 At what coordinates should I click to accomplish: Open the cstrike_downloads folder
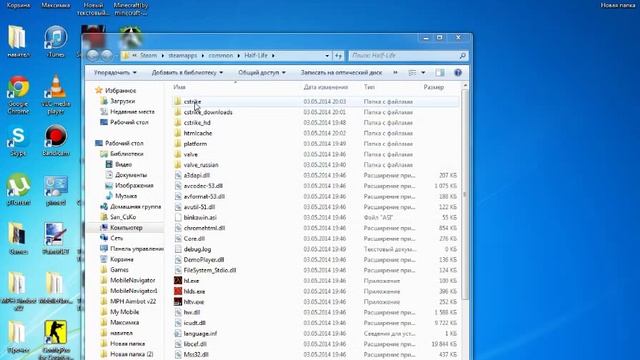click(208, 112)
